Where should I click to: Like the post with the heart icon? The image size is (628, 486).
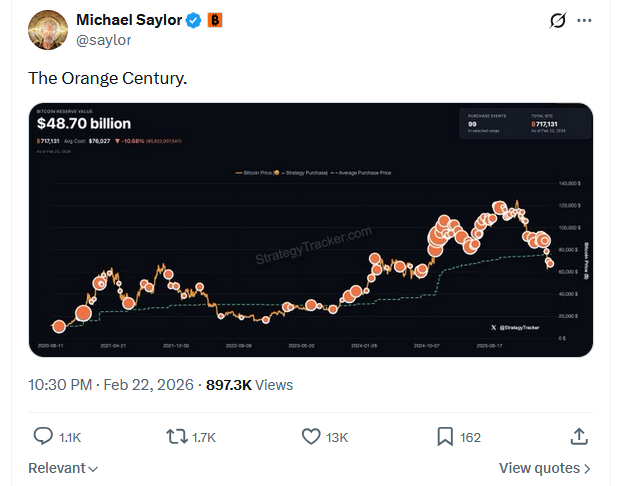(311, 436)
